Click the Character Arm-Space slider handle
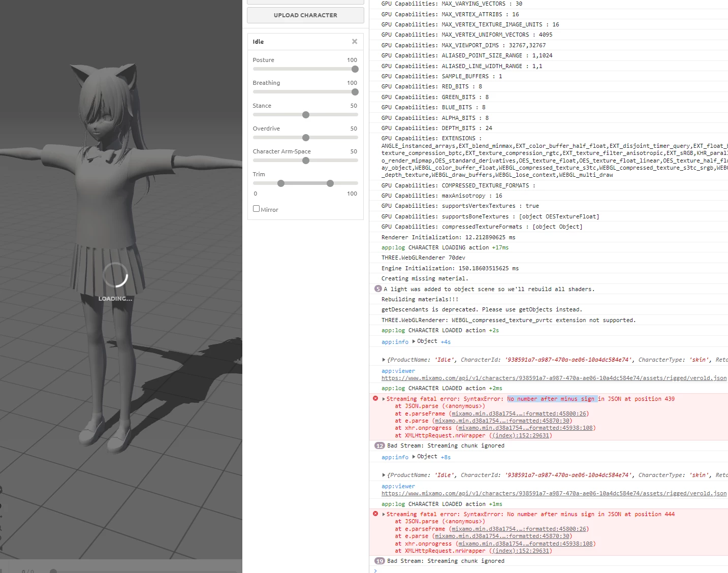This screenshot has width=728, height=573. 306,161
